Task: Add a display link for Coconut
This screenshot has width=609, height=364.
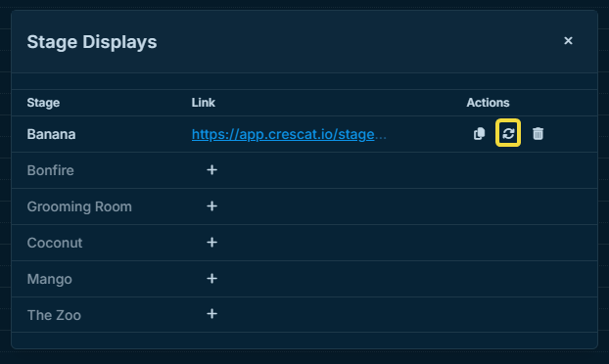Action: pyautogui.click(x=211, y=243)
